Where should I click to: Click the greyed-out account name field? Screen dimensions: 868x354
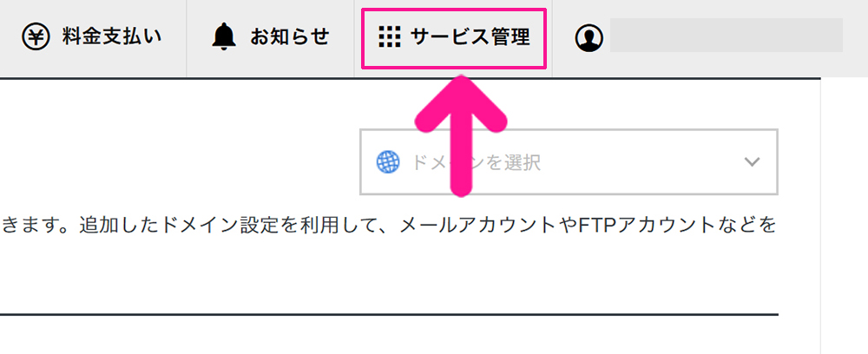click(727, 36)
